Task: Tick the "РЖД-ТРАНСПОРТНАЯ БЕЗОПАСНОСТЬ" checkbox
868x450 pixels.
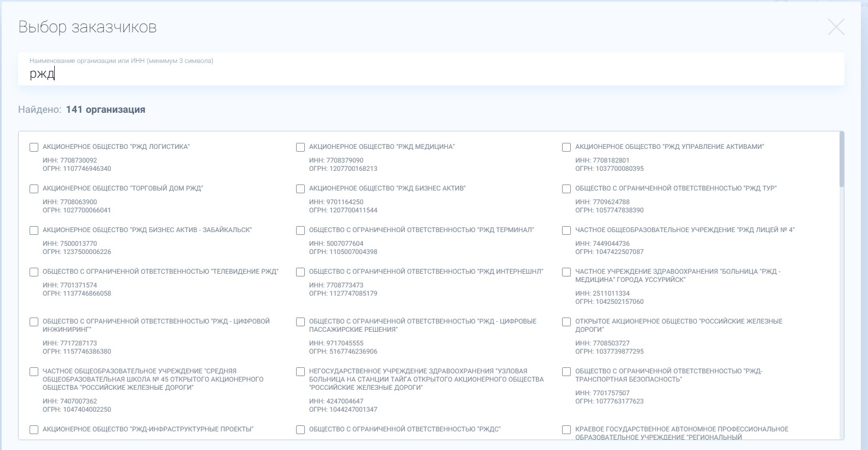Action: point(566,372)
